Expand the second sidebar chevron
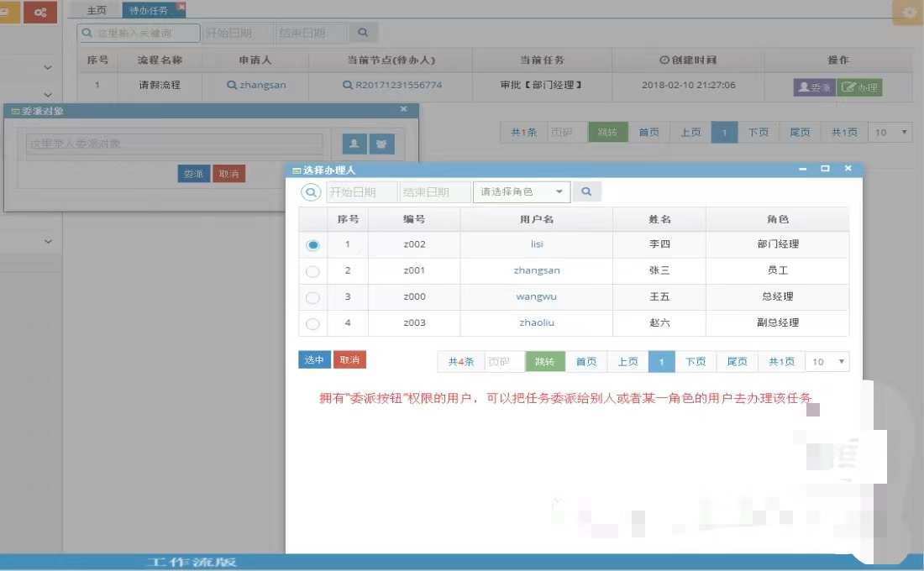Image resolution: width=924 pixels, height=571 pixels. pos(49,94)
